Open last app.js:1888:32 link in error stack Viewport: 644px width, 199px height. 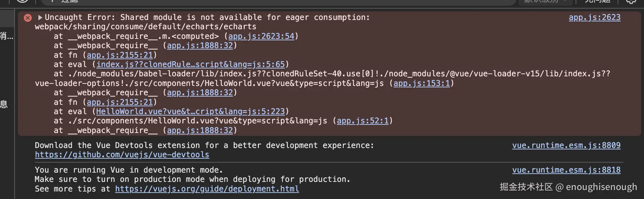click(x=199, y=131)
